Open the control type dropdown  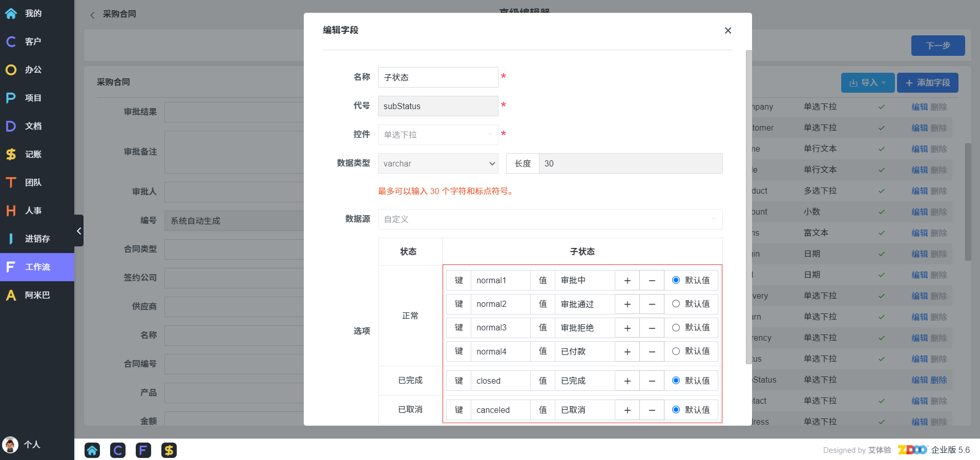(438, 135)
